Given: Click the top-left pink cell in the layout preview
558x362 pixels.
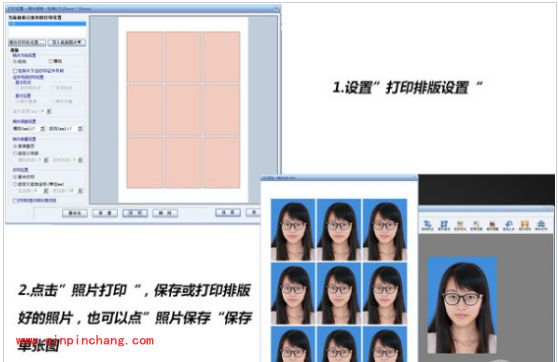Looking at the screenshot, I should (x=145, y=57).
